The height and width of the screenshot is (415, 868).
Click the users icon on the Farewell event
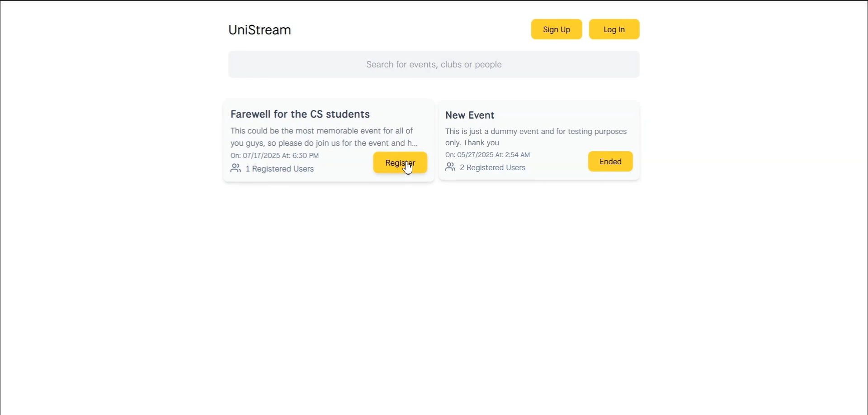click(x=236, y=168)
